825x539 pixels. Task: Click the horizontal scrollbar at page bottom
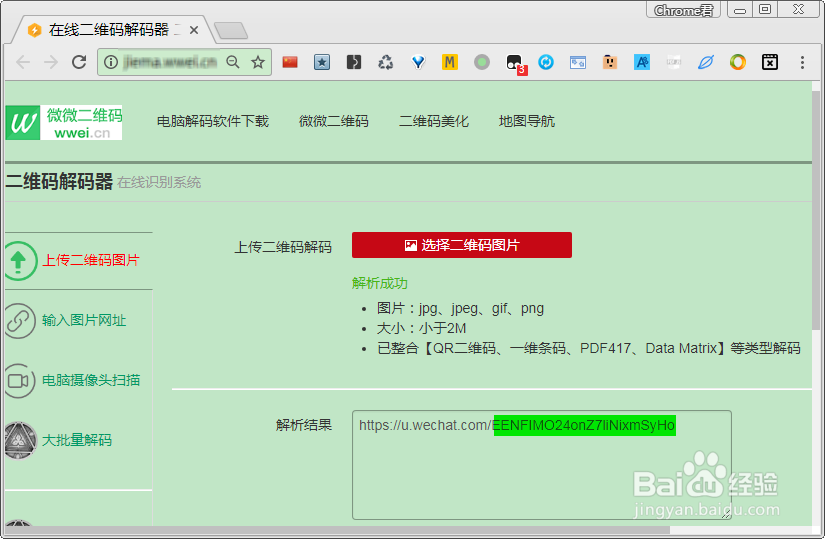coord(337,530)
